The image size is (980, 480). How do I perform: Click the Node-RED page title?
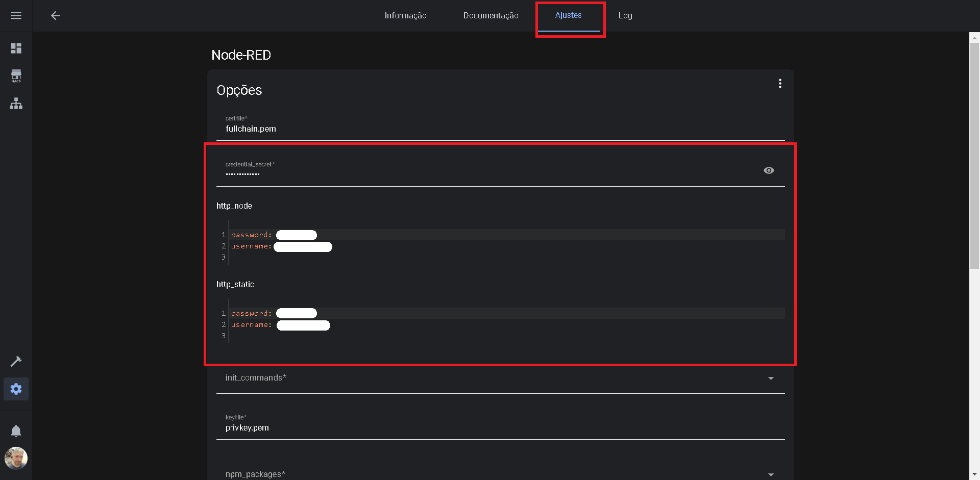[241, 55]
